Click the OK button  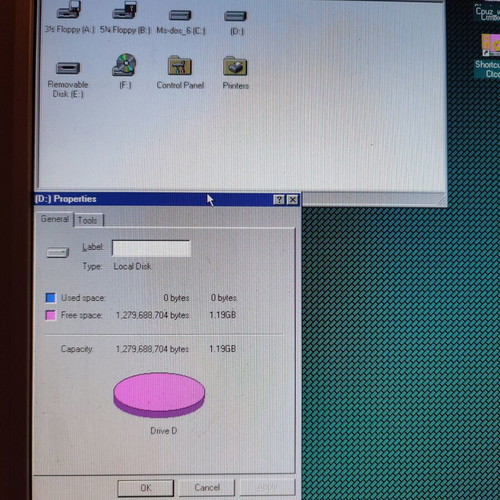(146, 488)
